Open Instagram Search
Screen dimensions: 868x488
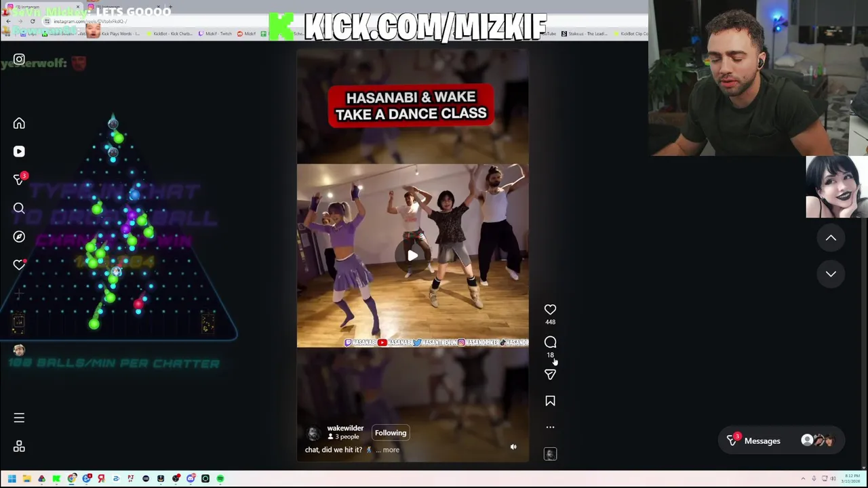coord(19,208)
